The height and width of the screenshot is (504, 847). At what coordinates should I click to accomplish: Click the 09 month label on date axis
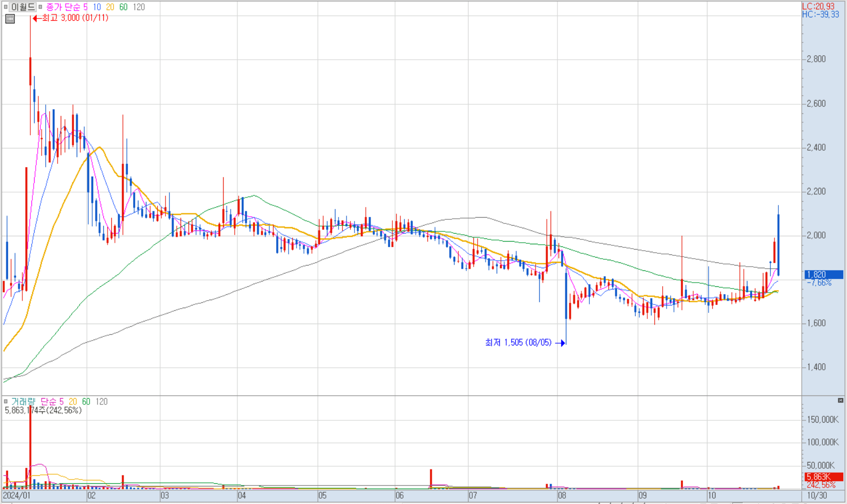pyautogui.click(x=643, y=496)
